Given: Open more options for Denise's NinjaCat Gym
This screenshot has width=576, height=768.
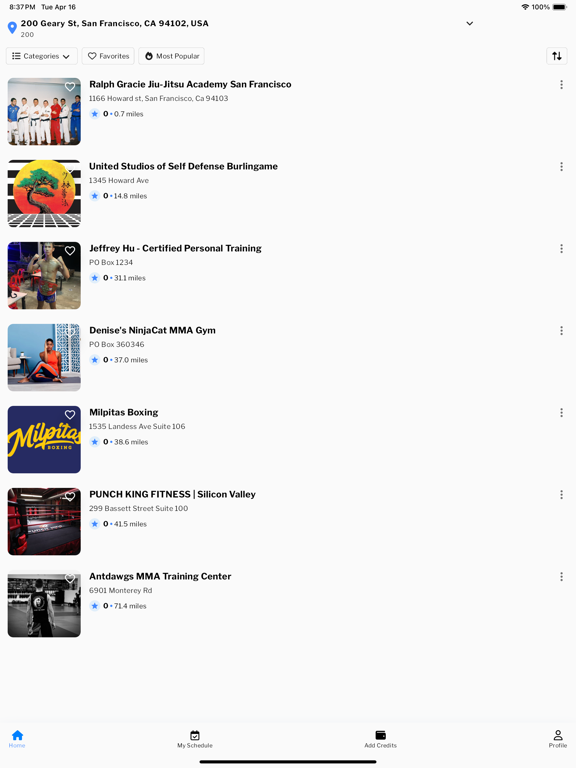Looking at the screenshot, I should pyautogui.click(x=561, y=331).
